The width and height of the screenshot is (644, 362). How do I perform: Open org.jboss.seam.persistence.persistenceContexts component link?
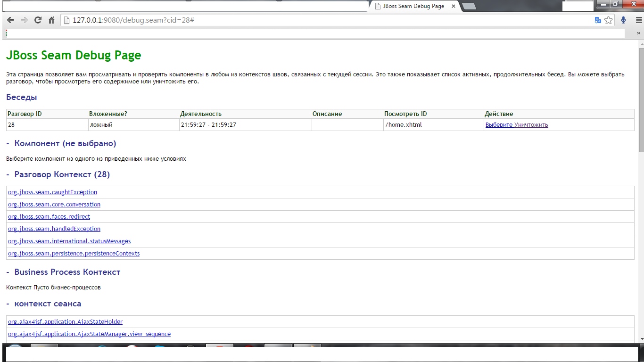pos(74,254)
